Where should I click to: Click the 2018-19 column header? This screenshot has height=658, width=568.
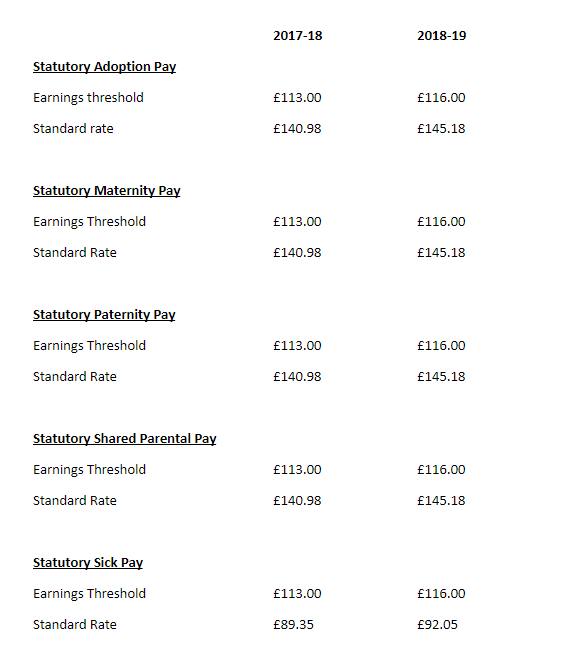click(x=441, y=36)
